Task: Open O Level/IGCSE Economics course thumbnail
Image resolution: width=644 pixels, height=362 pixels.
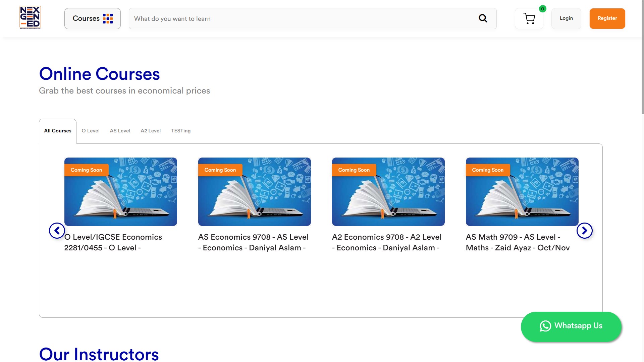Action: click(121, 192)
